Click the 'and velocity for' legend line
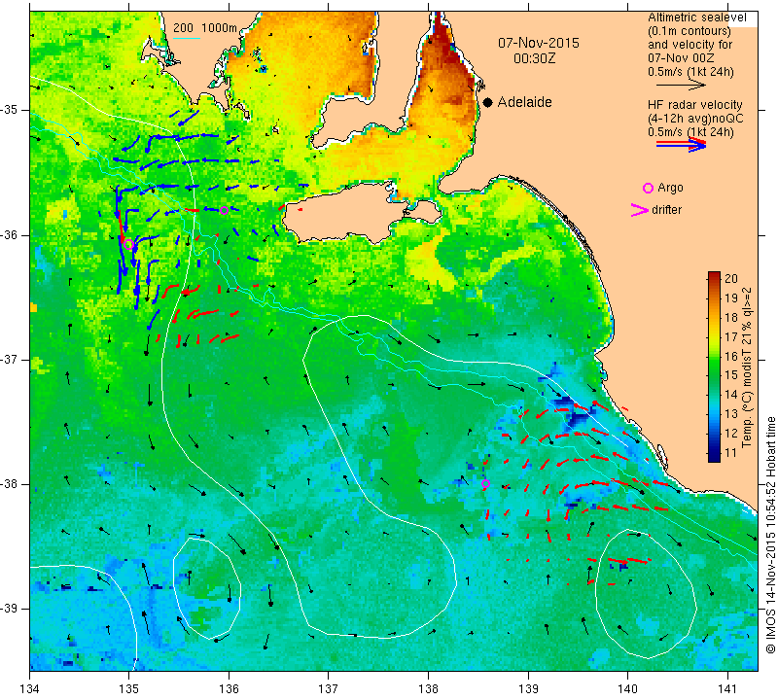 pyautogui.click(x=690, y=45)
